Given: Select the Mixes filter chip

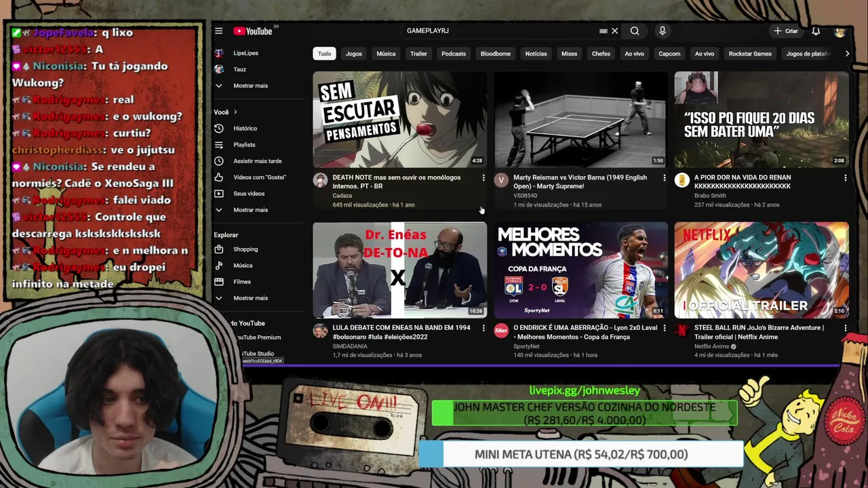Looking at the screenshot, I should click(x=570, y=54).
